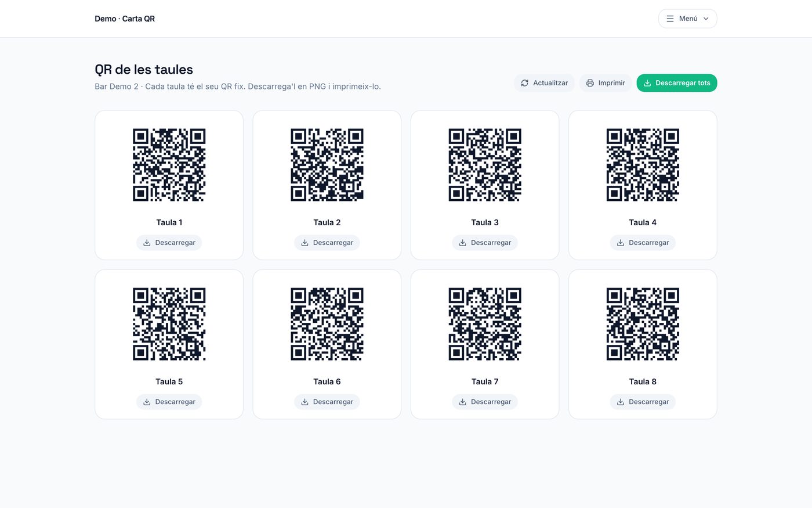Image resolution: width=812 pixels, height=508 pixels.
Task: Click download icon under Taula 3
Action: (462, 243)
